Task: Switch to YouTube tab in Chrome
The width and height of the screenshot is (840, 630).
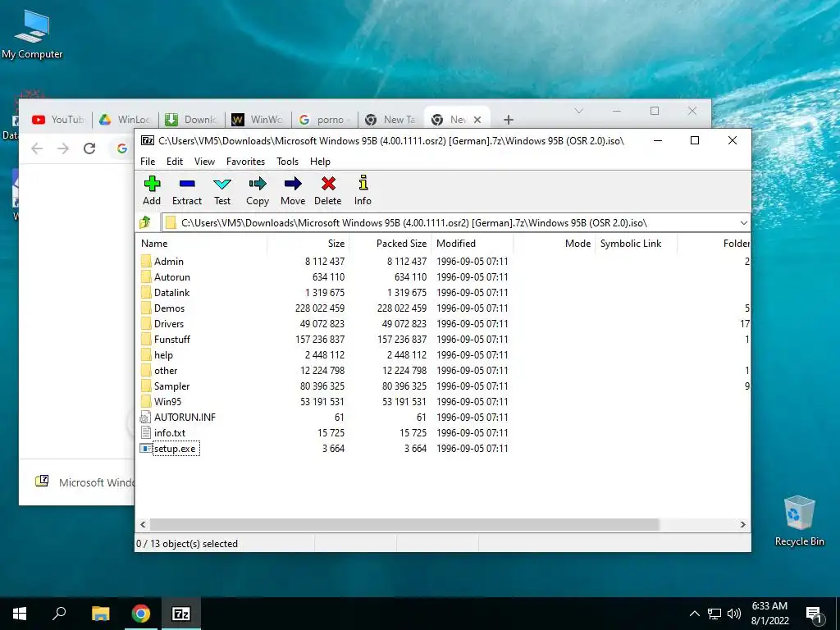Action: click(x=58, y=120)
